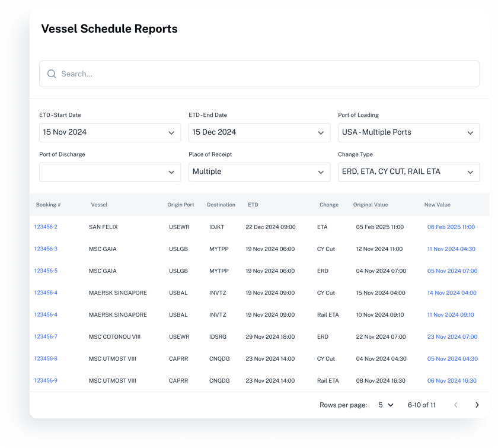The width and height of the screenshot is (498, 448).
Task: Open booking 123456-9 link
Action: click(x=46, y=380)
